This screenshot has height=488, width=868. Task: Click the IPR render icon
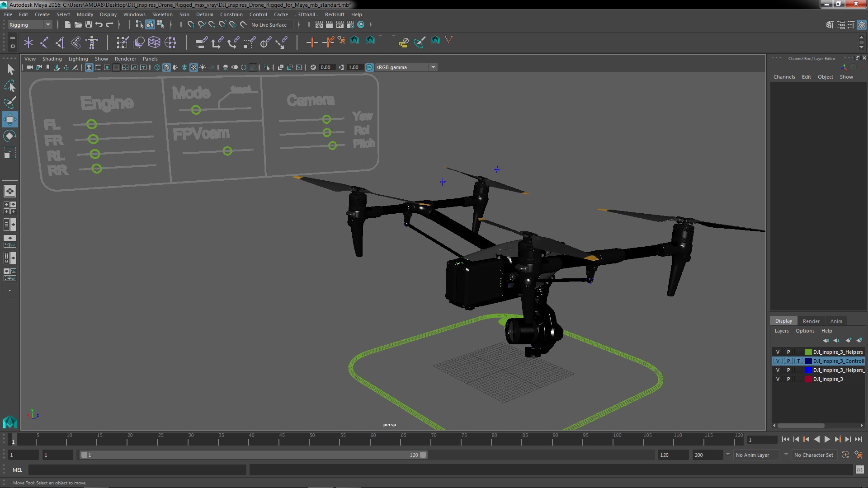point(340,25)
